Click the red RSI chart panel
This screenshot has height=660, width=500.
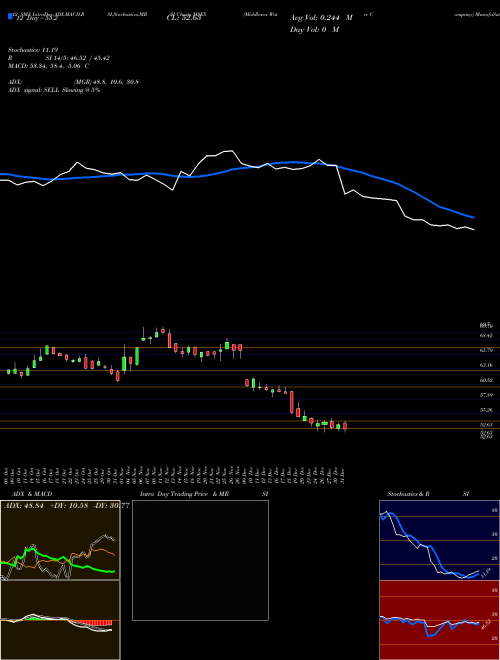439,620
